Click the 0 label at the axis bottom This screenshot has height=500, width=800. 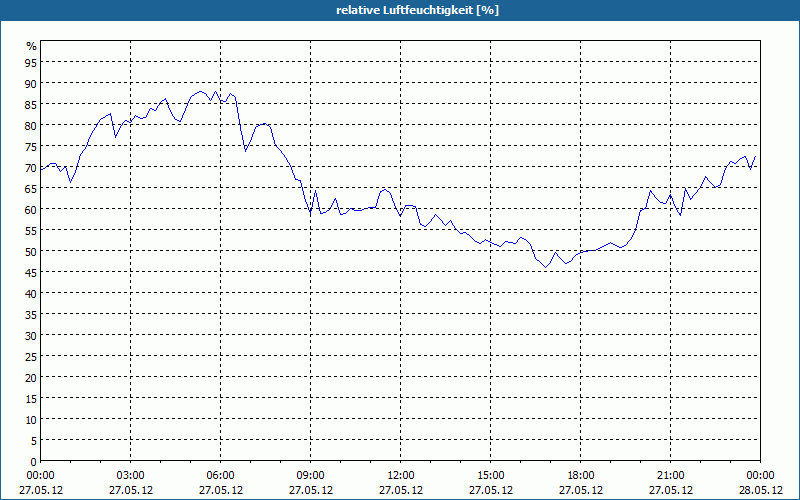click(x=34, y=462)
